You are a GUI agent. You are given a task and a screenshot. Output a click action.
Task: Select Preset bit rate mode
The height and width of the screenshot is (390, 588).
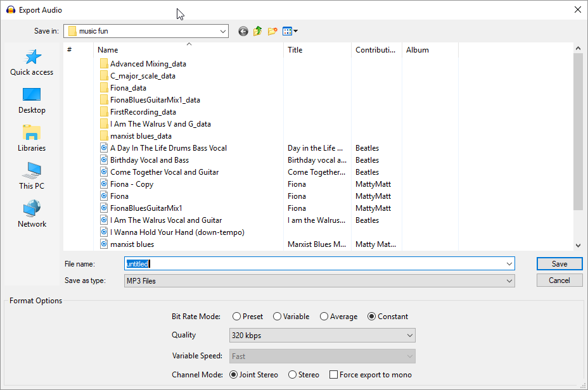[236, 317]
